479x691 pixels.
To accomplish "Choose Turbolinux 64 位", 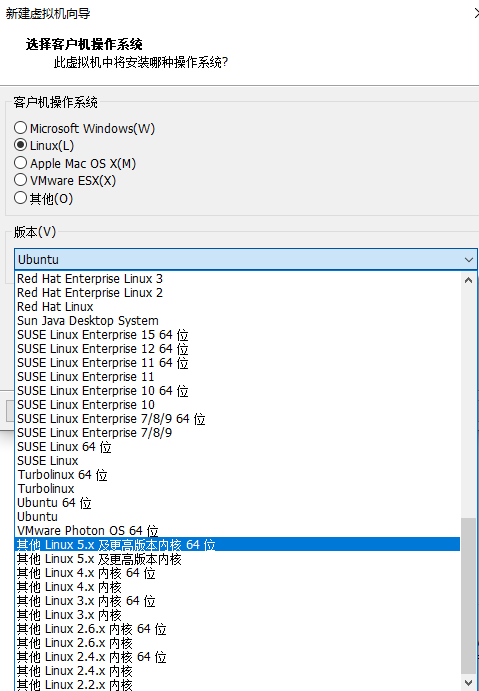I will pyautogui.click(x=237, y=475).
